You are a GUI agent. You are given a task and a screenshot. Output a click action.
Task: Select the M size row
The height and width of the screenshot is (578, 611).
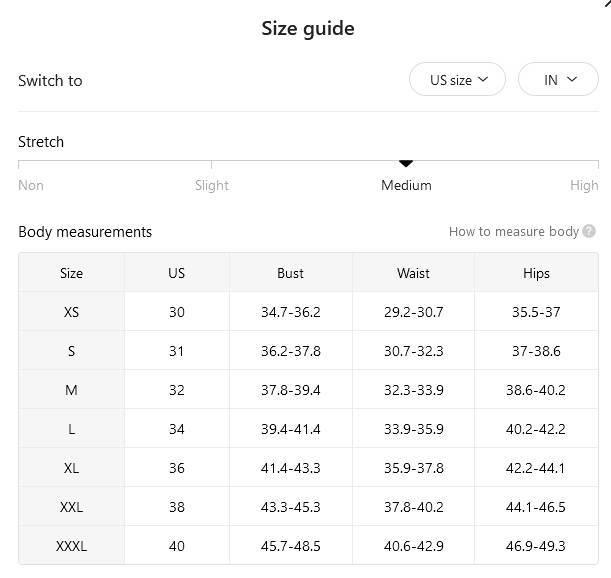tap(308, 390)
